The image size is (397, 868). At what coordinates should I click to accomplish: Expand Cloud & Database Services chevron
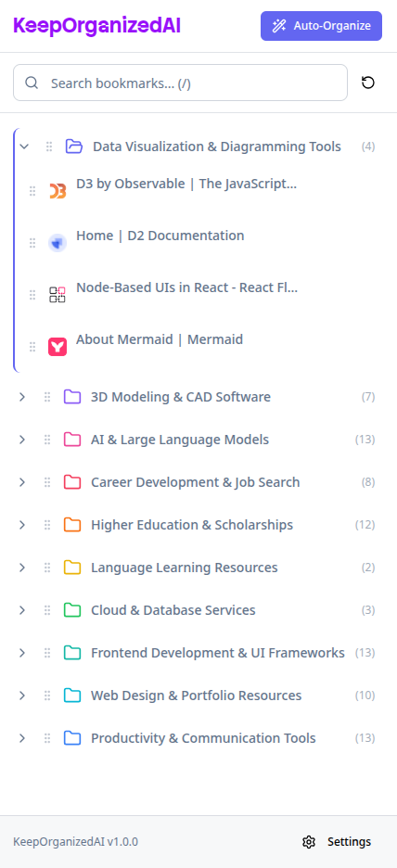pyautogui.click(x=22, y=610)
